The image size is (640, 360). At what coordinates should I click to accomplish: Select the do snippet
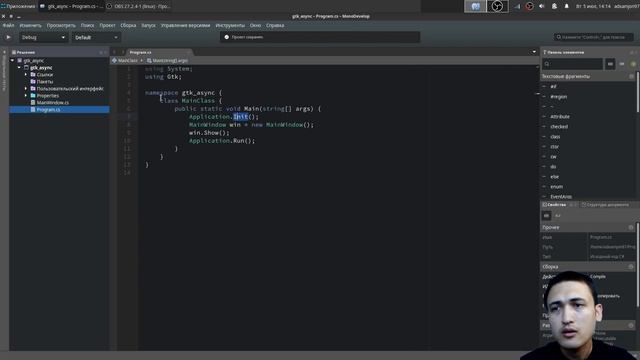(x=553, y=167)
